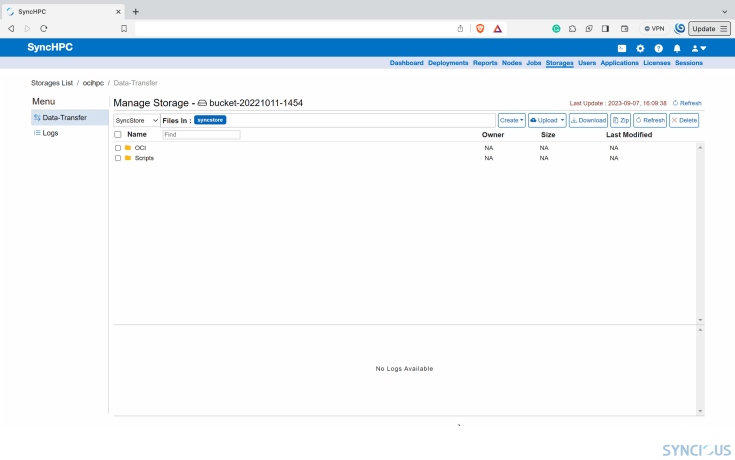Expand the Upload dropdown button
The width and height of the screenshot is (735, 460).
[x=547, y=121]
